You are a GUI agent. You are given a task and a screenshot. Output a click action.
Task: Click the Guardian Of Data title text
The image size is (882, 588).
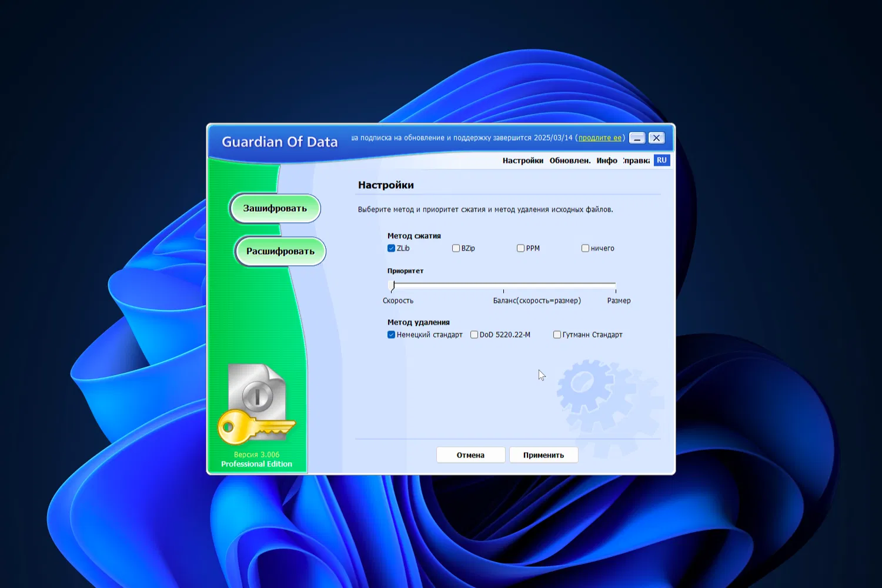[x=280, y=142]
